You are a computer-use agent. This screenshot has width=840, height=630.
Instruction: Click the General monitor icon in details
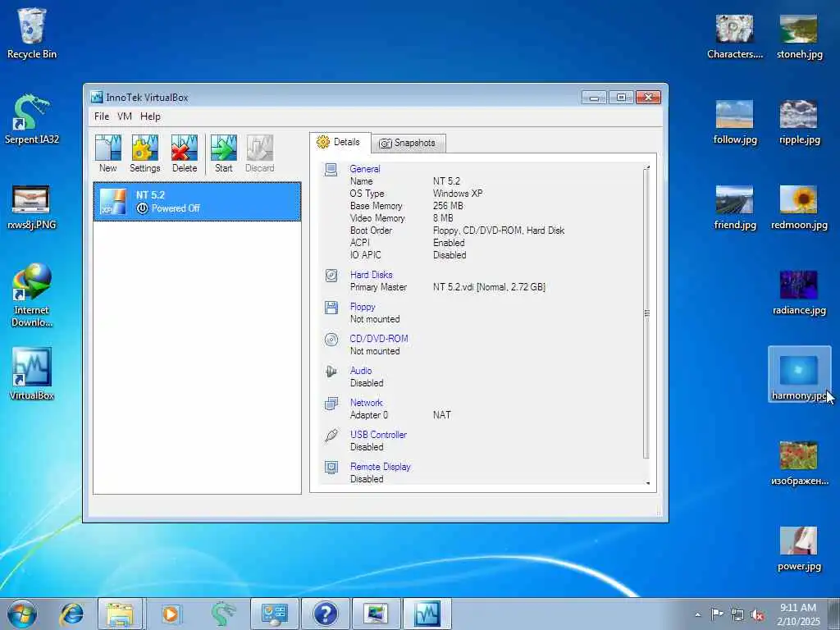(331, 169)
